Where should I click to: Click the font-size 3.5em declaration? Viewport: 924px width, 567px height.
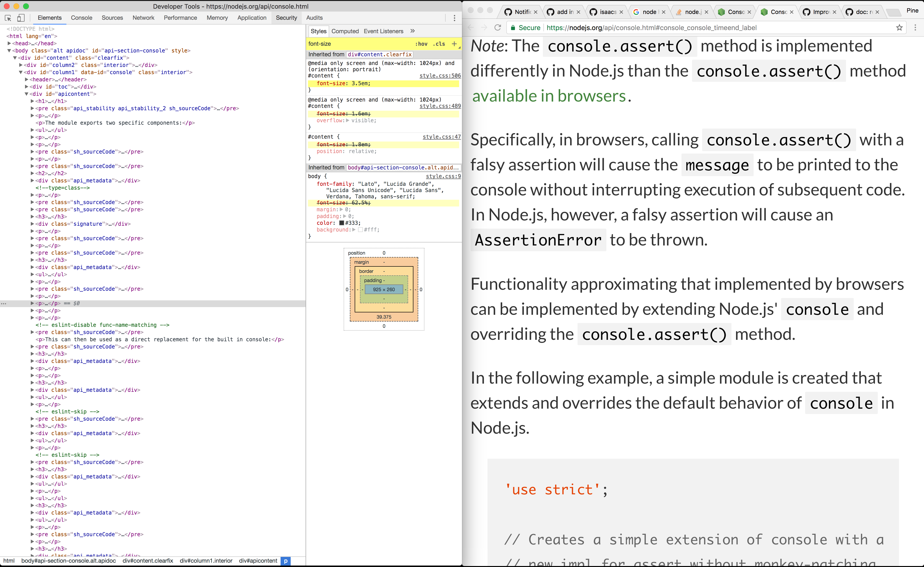point(343,84)
